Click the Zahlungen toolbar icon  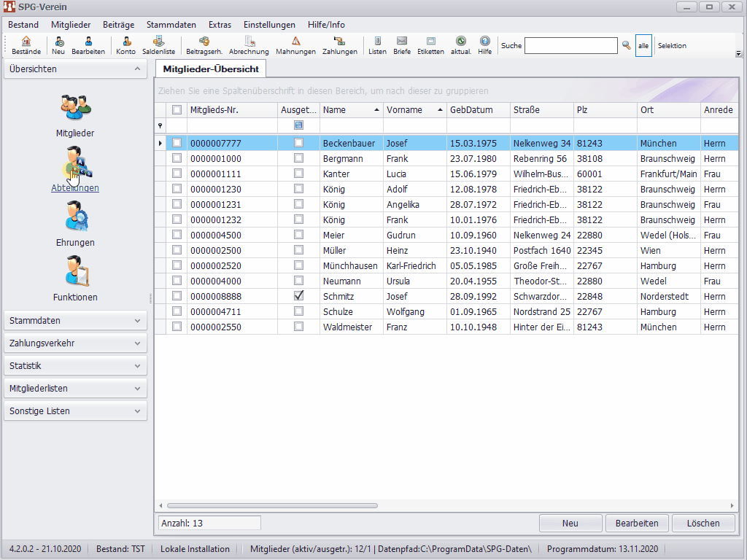click(339, 45)
